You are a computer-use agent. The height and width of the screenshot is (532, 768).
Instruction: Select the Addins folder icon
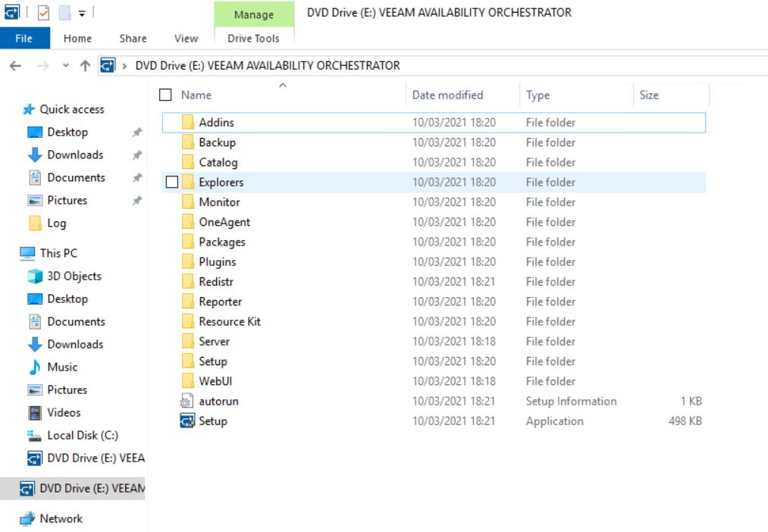[188, 122]
